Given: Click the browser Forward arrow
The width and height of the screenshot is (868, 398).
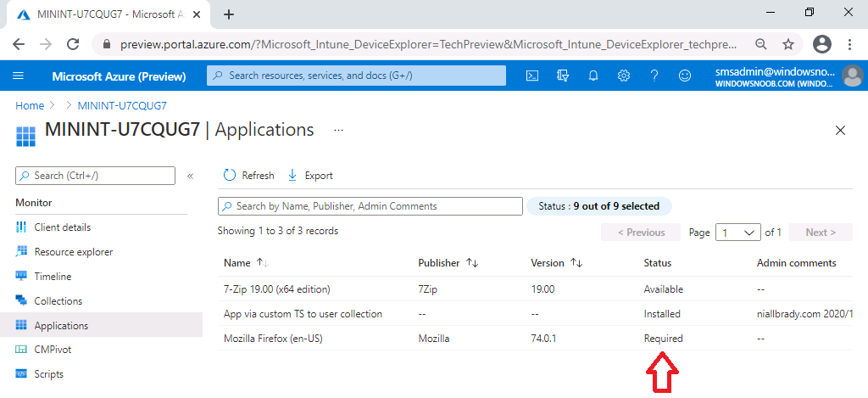Looking at the screenshot, I should [x=46, y=44].
